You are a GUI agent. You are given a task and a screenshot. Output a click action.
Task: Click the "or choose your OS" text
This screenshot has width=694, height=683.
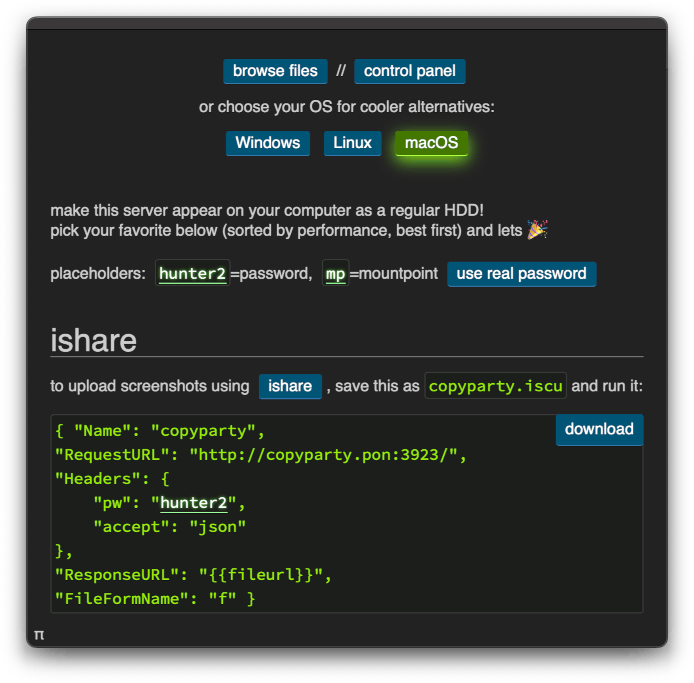tap(347, 107)
